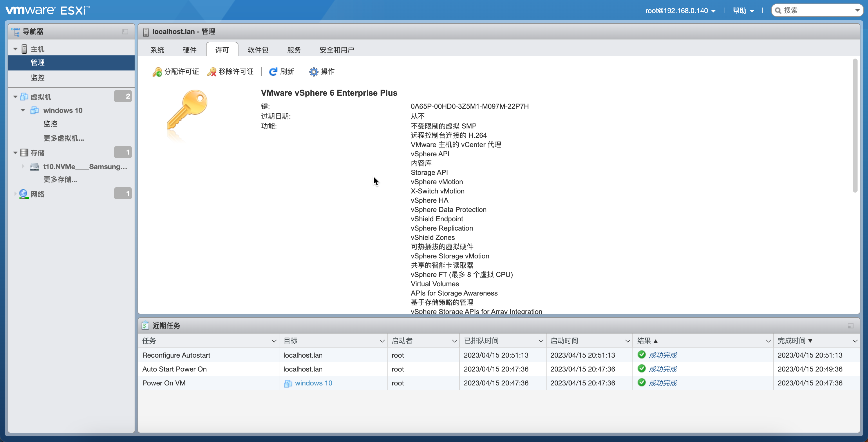Screen dimensions: 868x442
Task: Switch to the Hardware (硬件) tab
Action: 189,50
